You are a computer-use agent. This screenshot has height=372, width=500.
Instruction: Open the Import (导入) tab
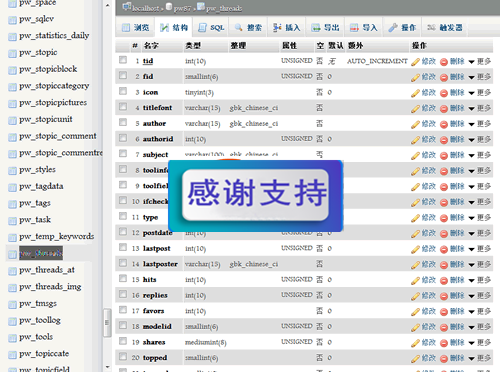click(364, 28)
